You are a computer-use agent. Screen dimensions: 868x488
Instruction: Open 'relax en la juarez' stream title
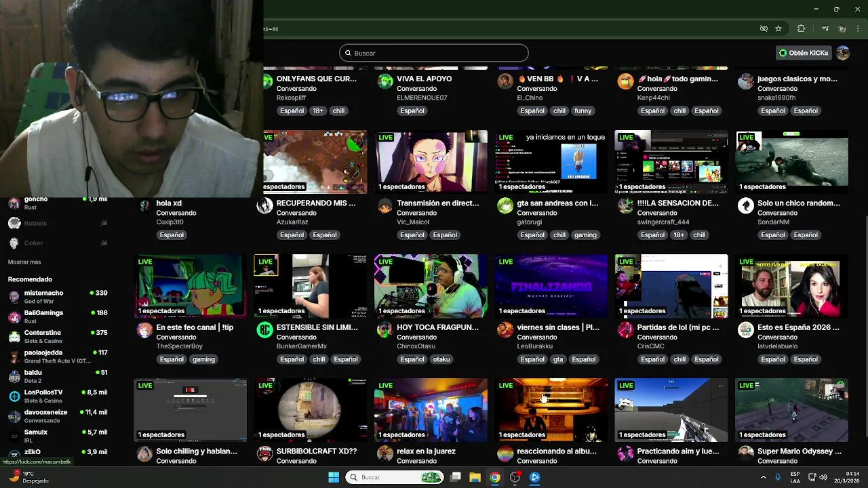tap(426, 451)
